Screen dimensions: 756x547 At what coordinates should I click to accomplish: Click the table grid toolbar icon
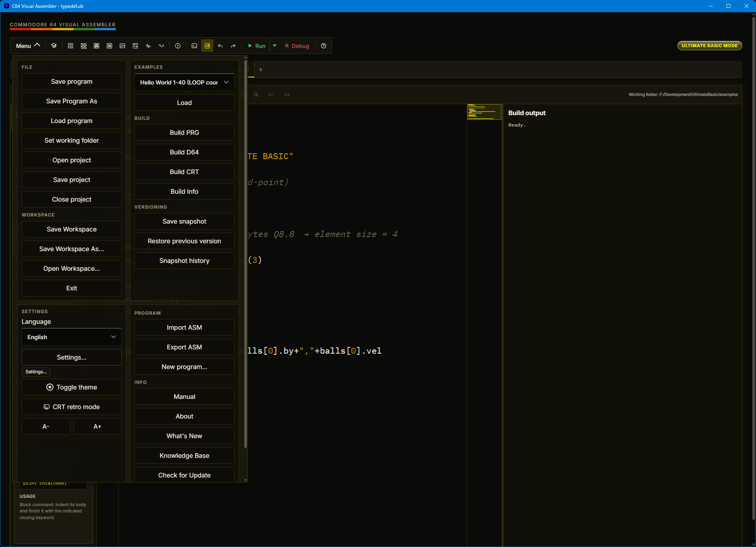(x=110, y=46)
